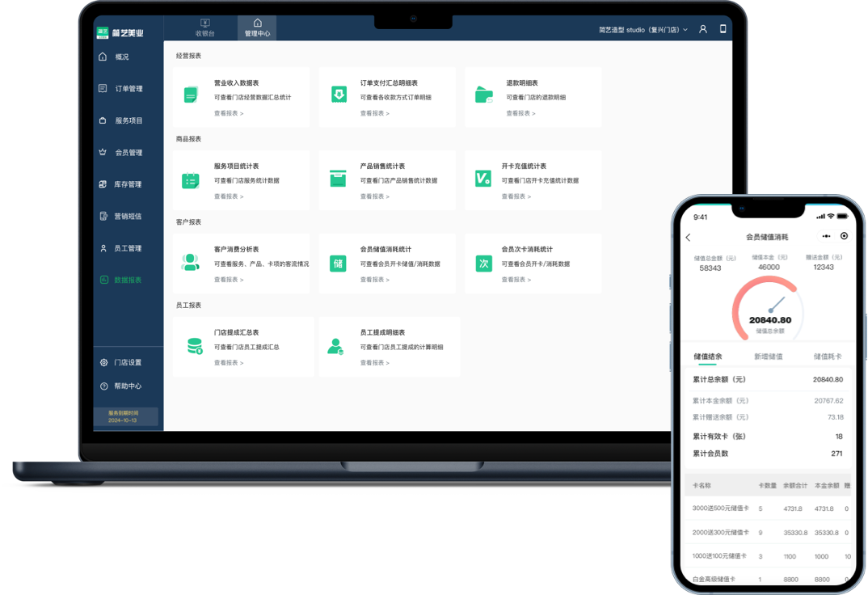868x595 pixels.
Task: Click the 会员次卡消耗统计 次 icon
Action: pyautogui.click(x=484, y=264)
